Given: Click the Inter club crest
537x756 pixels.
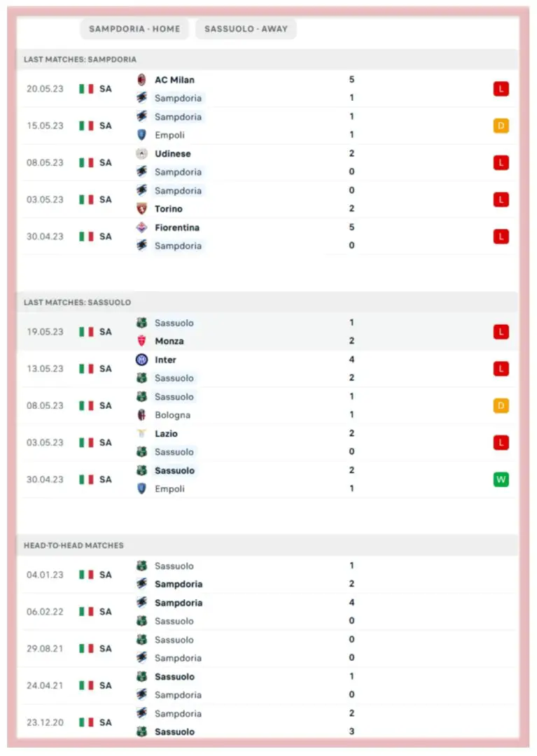Looking at the screenshot, I should 142,360.
